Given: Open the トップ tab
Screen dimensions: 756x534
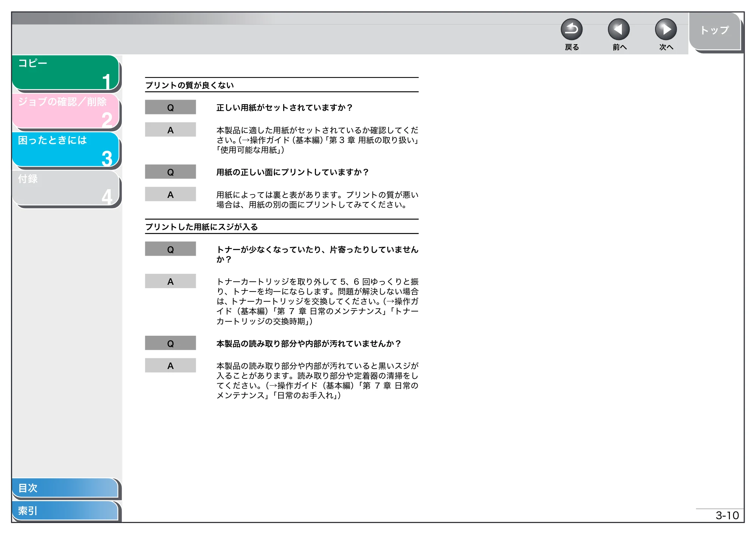Looking at the screenshot, I should [x=714, y=31].
